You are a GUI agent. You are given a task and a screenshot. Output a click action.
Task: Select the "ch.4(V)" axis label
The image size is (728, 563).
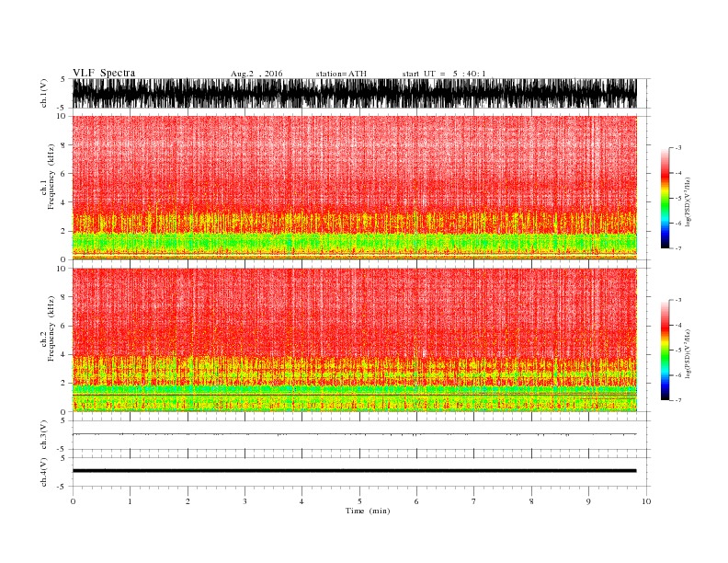point(44,472)
